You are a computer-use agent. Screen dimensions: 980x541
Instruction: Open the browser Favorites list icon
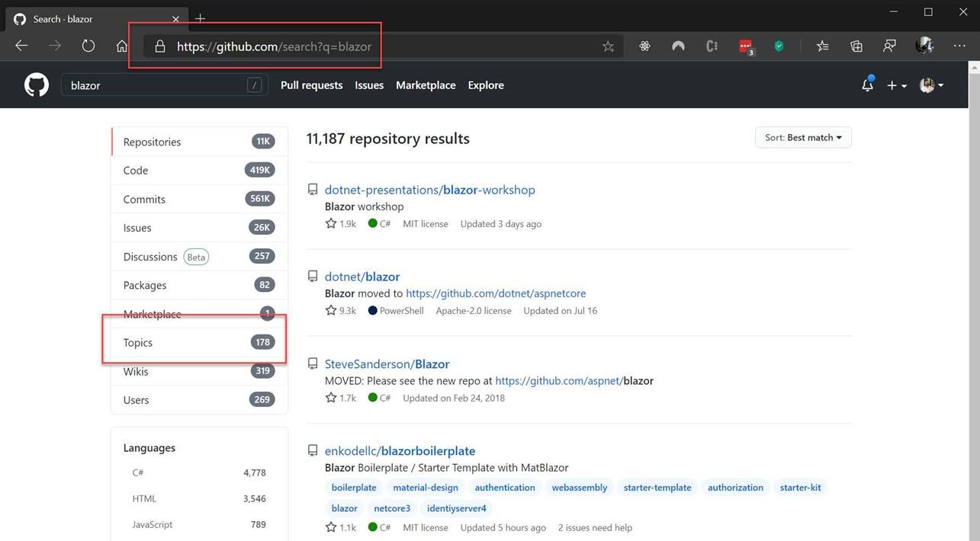coord(822,46)
